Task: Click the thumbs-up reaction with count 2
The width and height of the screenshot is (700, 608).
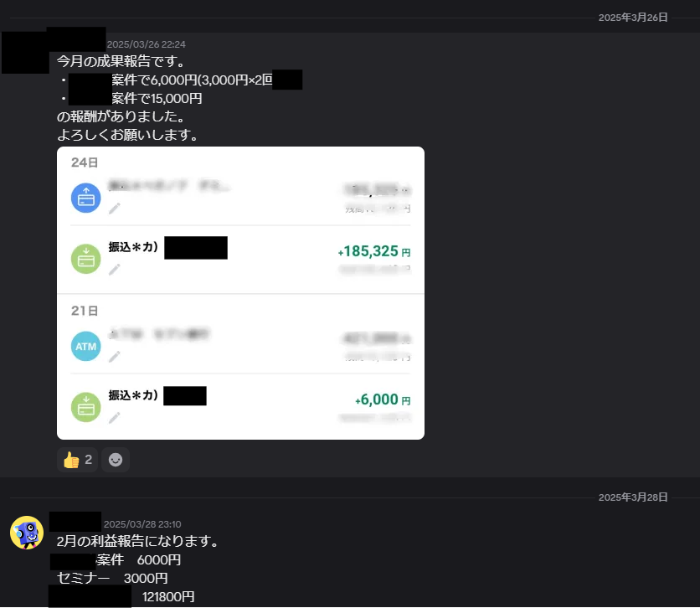Action: [77, 459]
